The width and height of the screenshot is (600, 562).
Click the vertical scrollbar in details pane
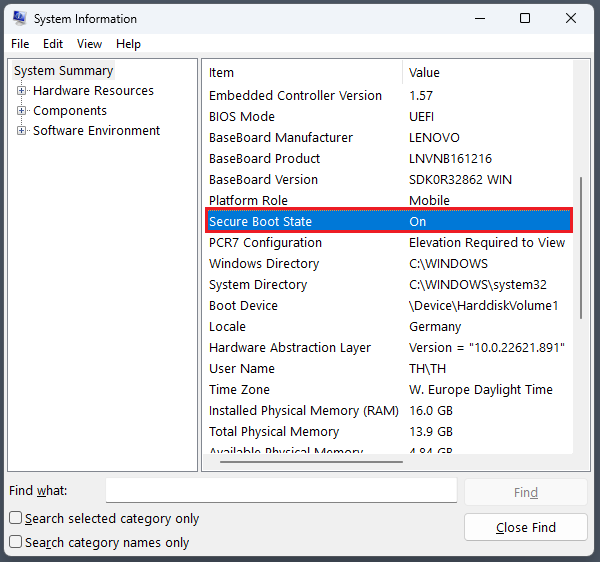click(579, 248)
